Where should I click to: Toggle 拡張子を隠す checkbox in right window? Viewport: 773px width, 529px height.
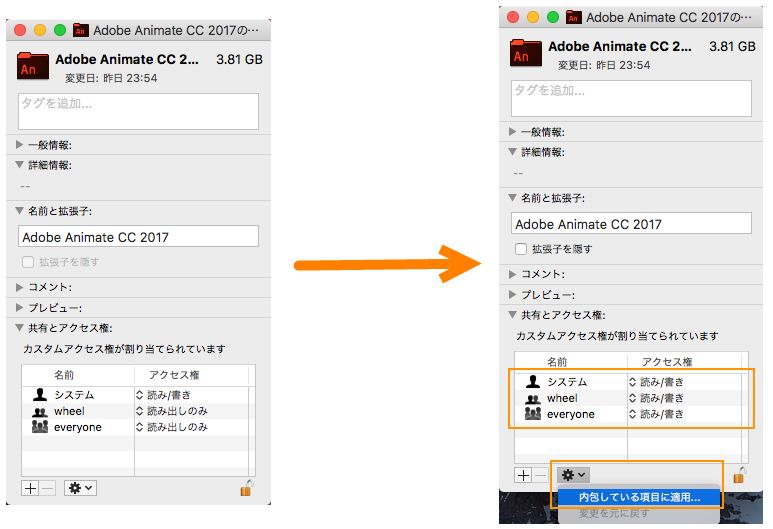tap(521, 249)
